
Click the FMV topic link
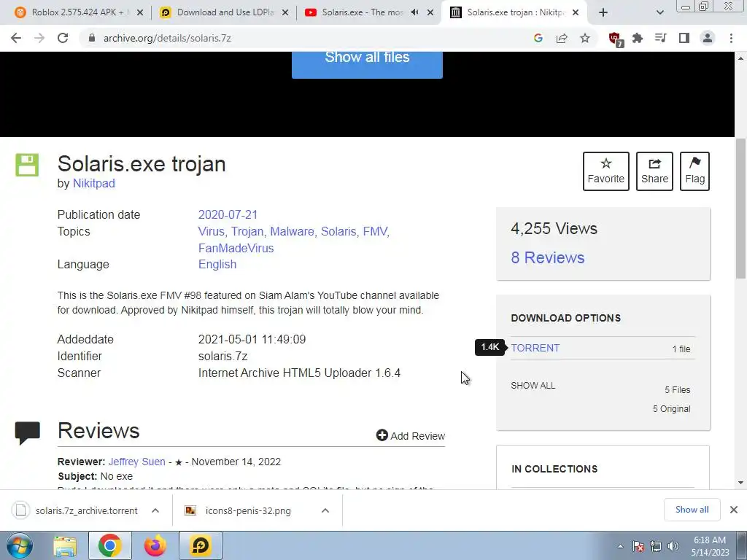pos(375,231)
